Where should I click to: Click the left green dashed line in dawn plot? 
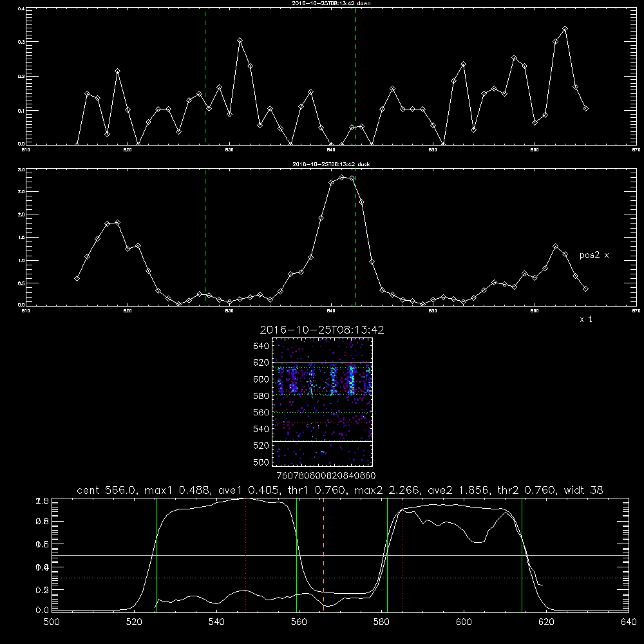coord(205,76)
